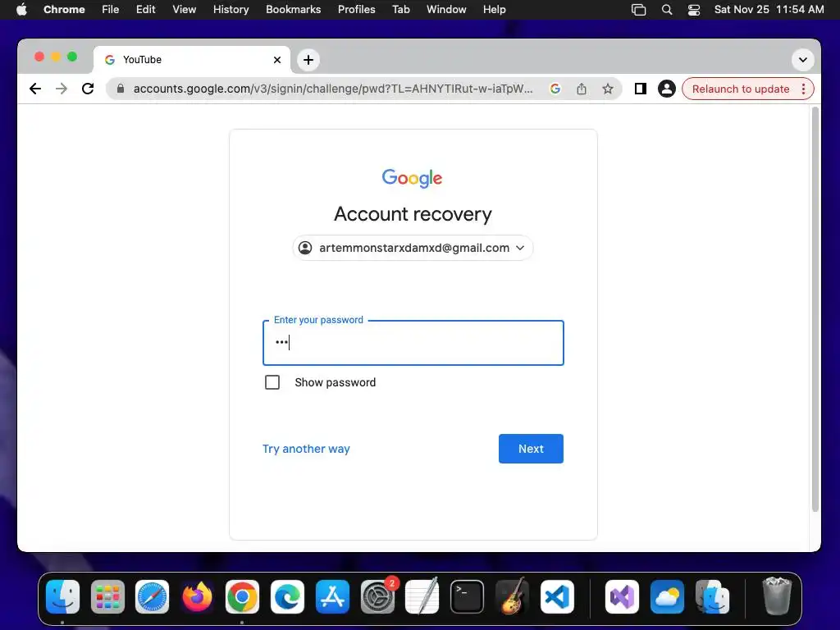This screenshot has height=630, width=840.
Task: Open the Trash in the Dock
Action: pyautogui.click(x=777, y=597)
